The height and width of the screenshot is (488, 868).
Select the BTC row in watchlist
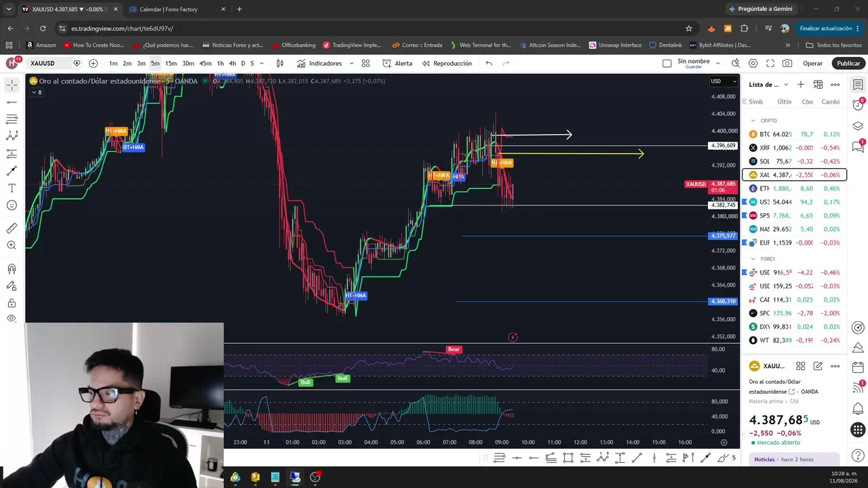tap(794, 134)
